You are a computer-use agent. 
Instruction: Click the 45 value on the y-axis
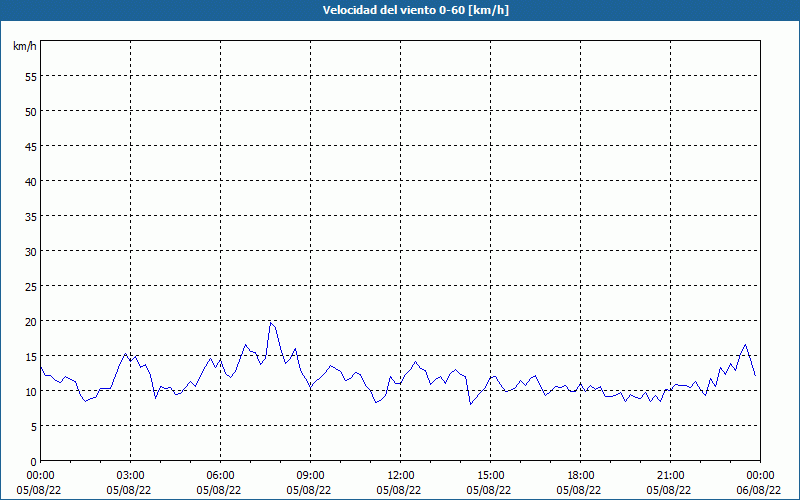[31, 147]
